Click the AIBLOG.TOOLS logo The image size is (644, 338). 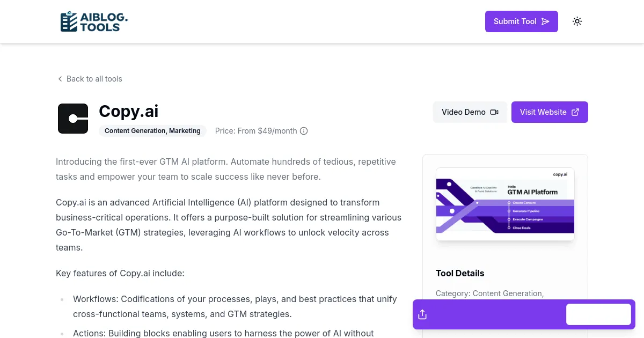pyautogui.click(x=94, y=21)
